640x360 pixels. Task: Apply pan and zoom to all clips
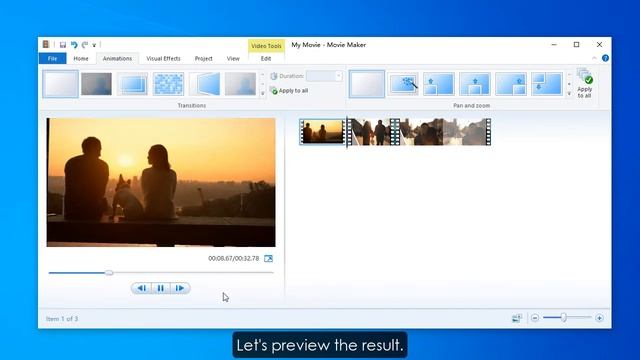(x=584, y=84)
